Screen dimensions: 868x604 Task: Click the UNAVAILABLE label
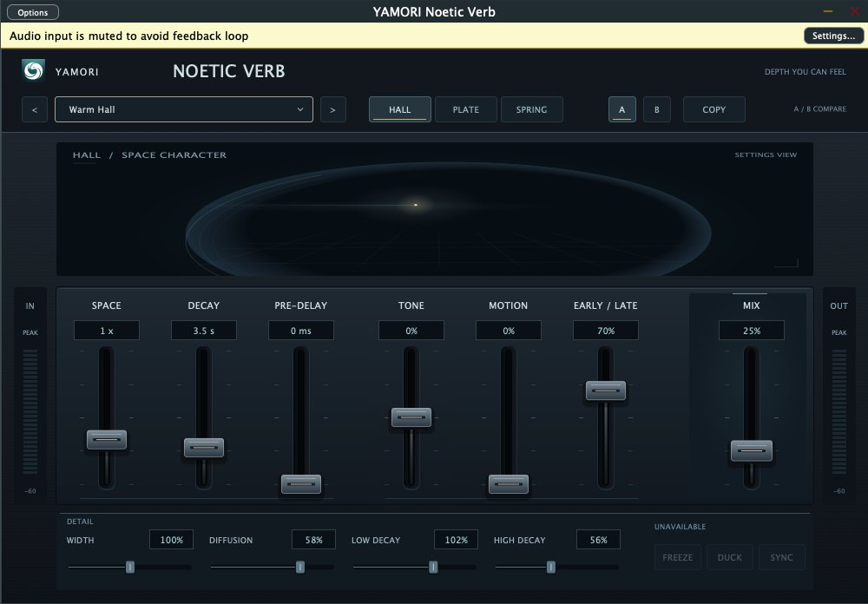[680, 527]
